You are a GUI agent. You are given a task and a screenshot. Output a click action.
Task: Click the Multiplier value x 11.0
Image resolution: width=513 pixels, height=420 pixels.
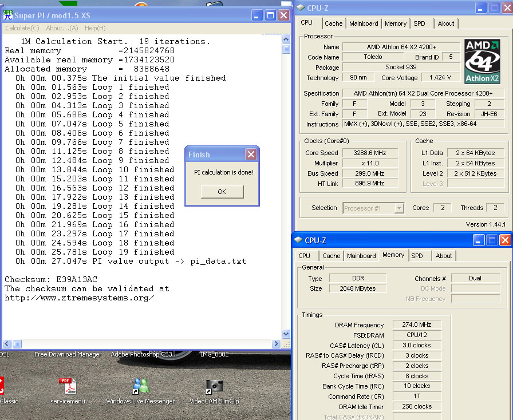(370, 163)
